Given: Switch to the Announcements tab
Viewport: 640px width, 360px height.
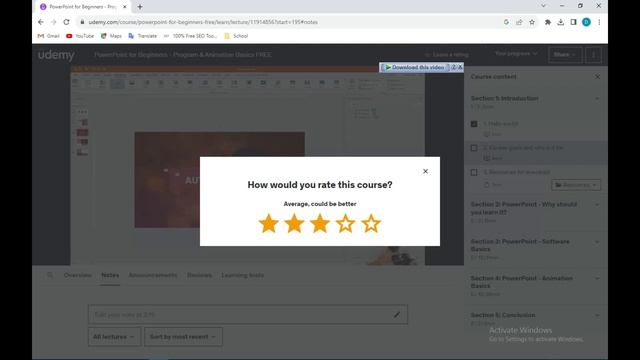Looking at the screenshot, I should pyautogui.click(x=153, y=275).
